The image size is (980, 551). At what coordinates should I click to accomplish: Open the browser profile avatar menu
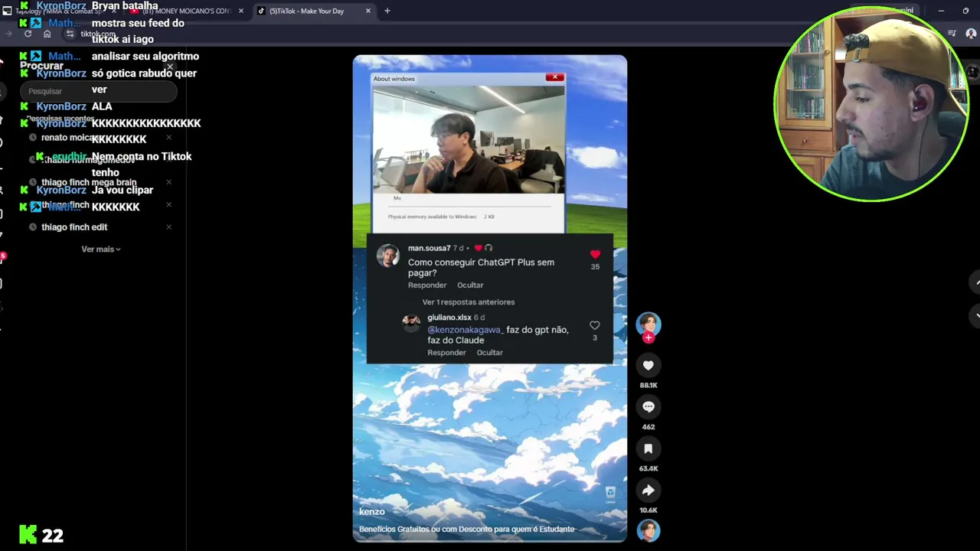[x=971, y=34]
